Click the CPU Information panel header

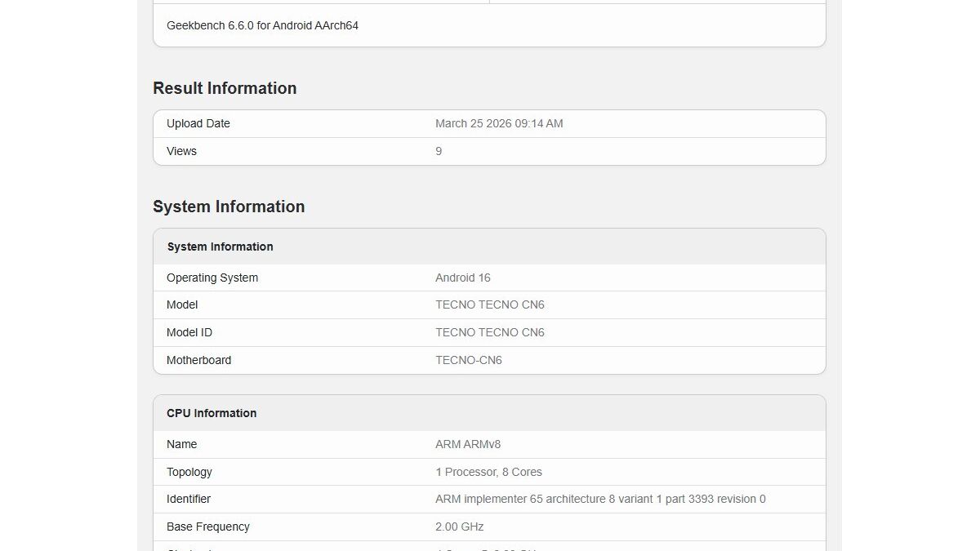pyautogui.click(x=211, y=413)
